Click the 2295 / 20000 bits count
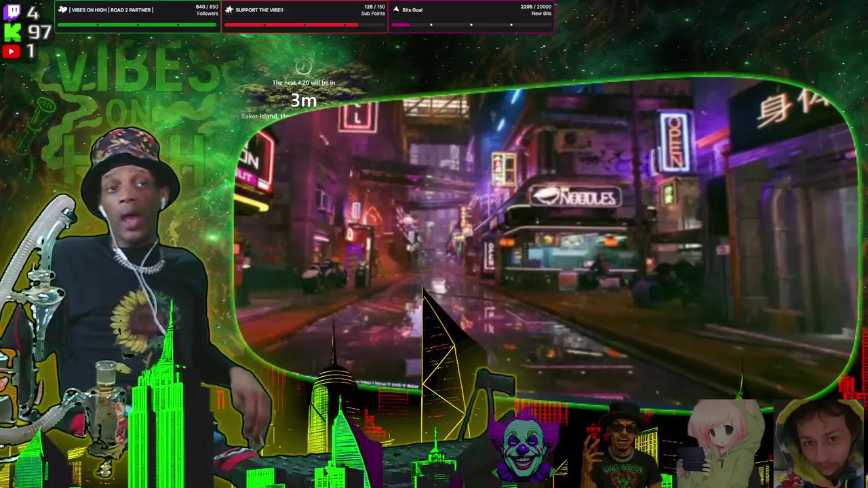868x488 pixels. [x=536, y=7]
